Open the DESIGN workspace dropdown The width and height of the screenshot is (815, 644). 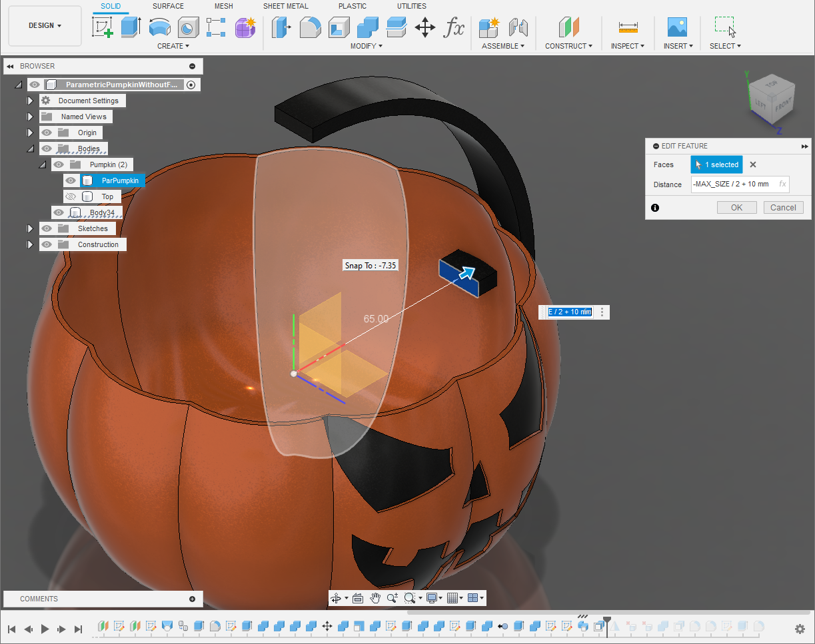(x=45, y=26)
